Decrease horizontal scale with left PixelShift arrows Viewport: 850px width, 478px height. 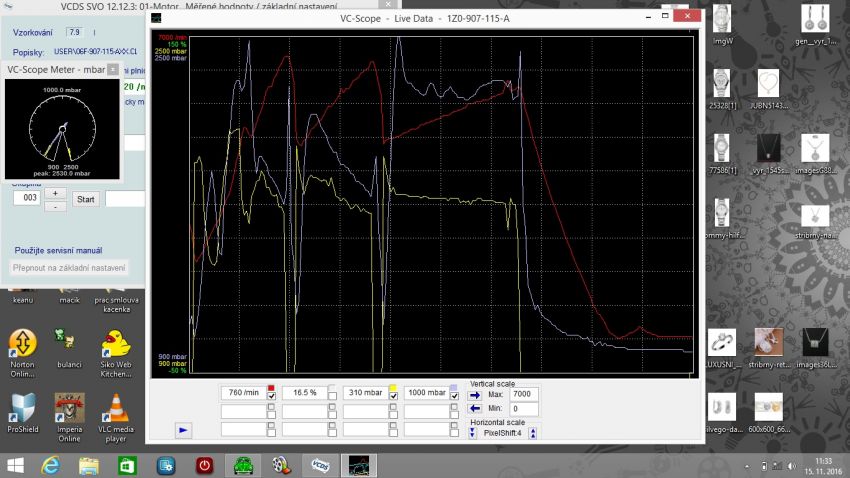[472, 433]
